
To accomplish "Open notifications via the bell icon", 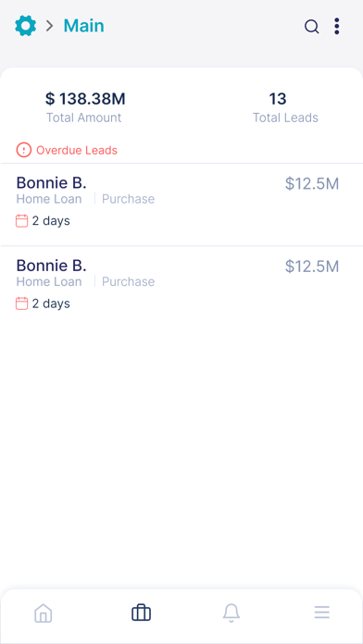I will pos(232,613).
